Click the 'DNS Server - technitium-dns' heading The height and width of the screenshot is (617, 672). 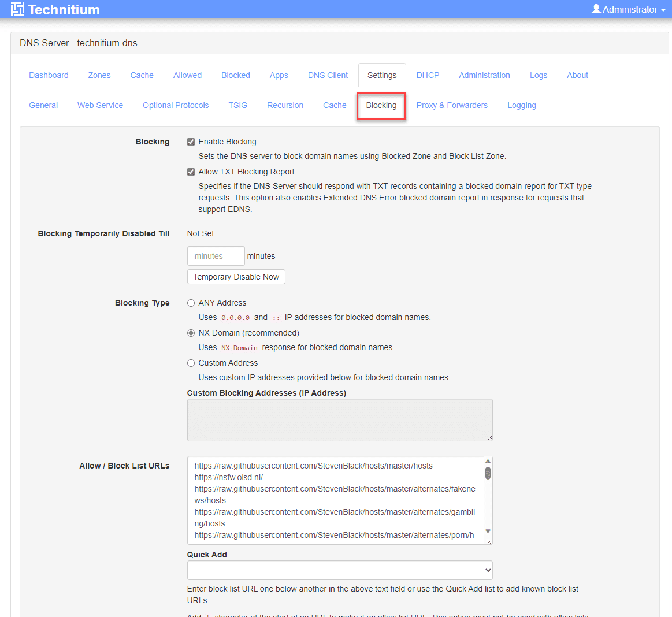79,43
